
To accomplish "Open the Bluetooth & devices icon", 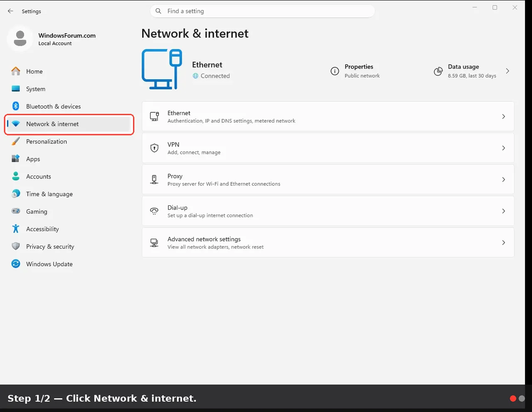I will click(16, 106).
